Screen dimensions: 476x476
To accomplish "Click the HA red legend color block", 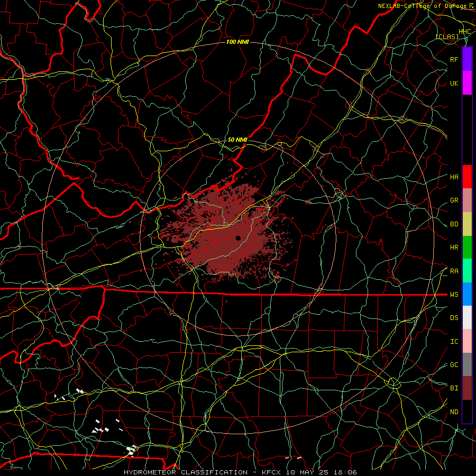I will 467,177.
